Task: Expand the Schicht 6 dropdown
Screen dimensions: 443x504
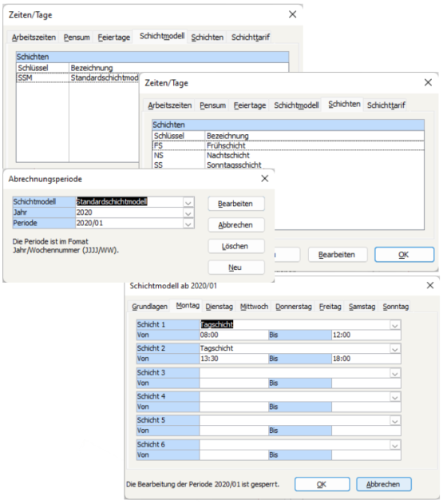Action: [x=395, y=445]
